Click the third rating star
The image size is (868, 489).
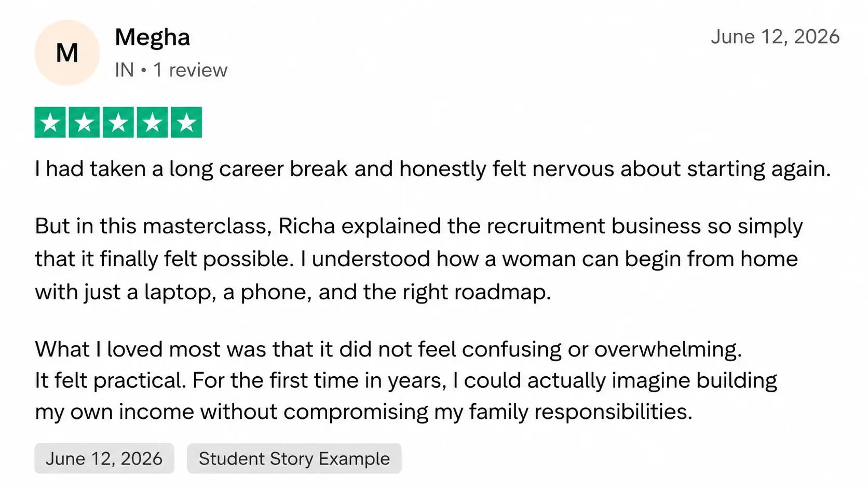click(x=118, y=123)
